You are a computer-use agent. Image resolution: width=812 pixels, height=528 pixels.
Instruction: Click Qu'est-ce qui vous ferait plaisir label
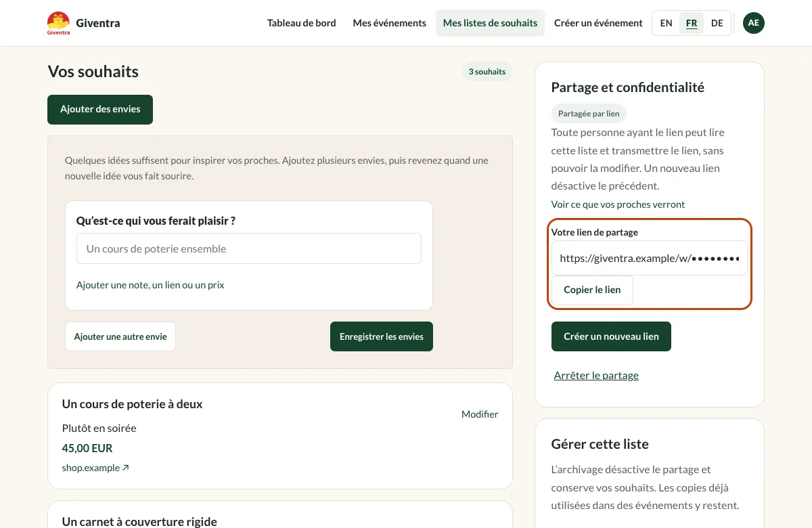coord(156,221)
